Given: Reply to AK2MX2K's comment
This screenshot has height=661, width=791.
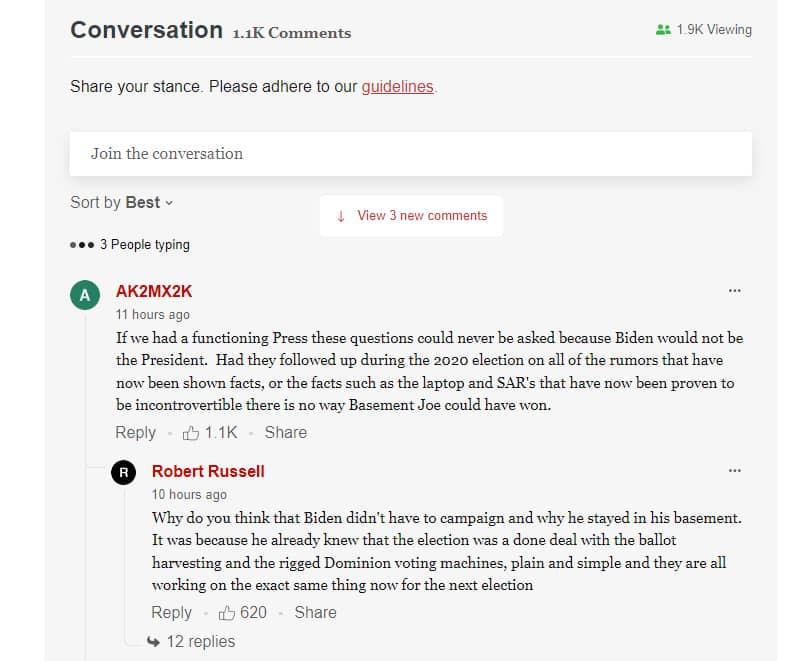Looking at the screenshot, I should click(x=135, y=433).
